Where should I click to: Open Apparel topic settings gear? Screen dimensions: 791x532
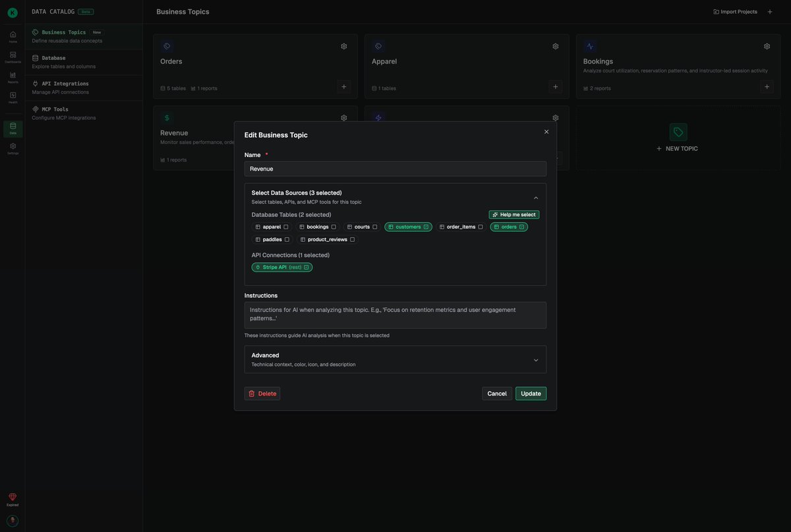[556, 46]
